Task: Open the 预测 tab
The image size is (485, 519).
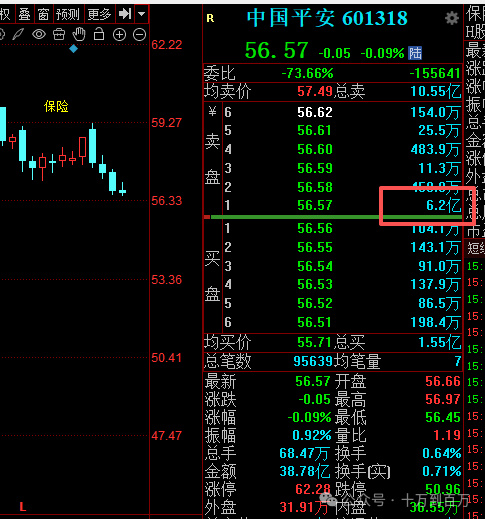Action: [68, 14]
